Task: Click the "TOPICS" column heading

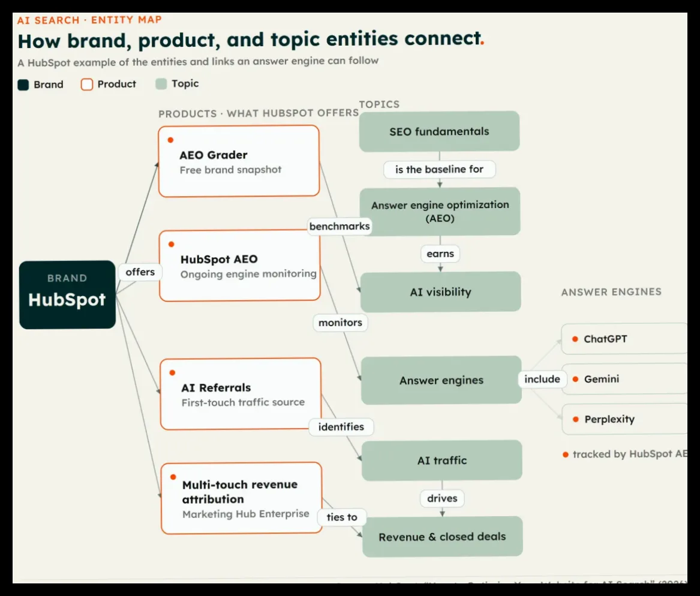Action: coord(380,104)
